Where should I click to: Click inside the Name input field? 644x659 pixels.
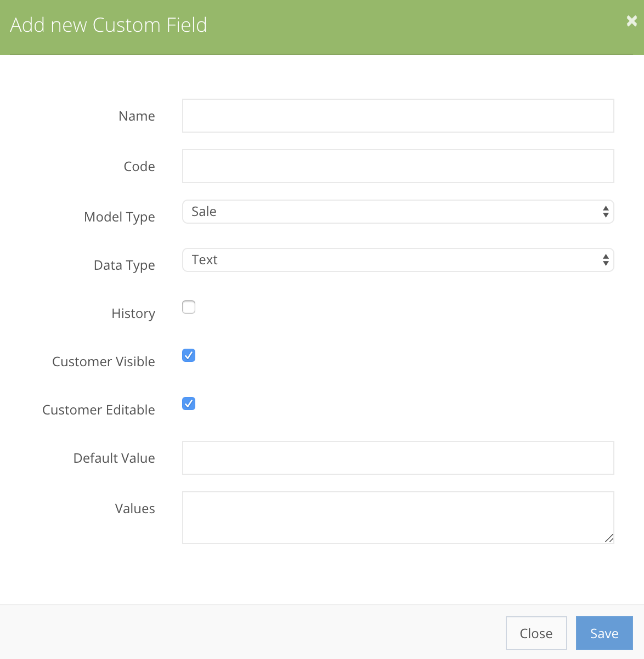coord(398,116)
